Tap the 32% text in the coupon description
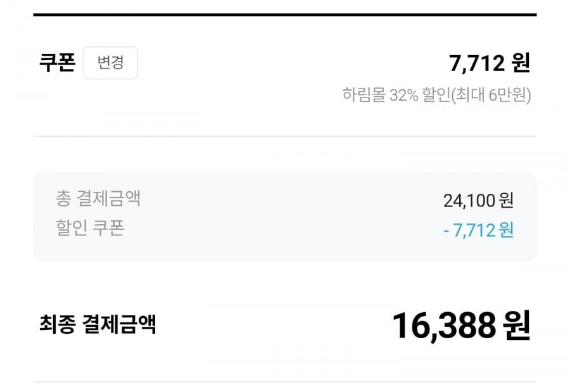The height and width of the screenshot is (392, 570). (403, 96)
